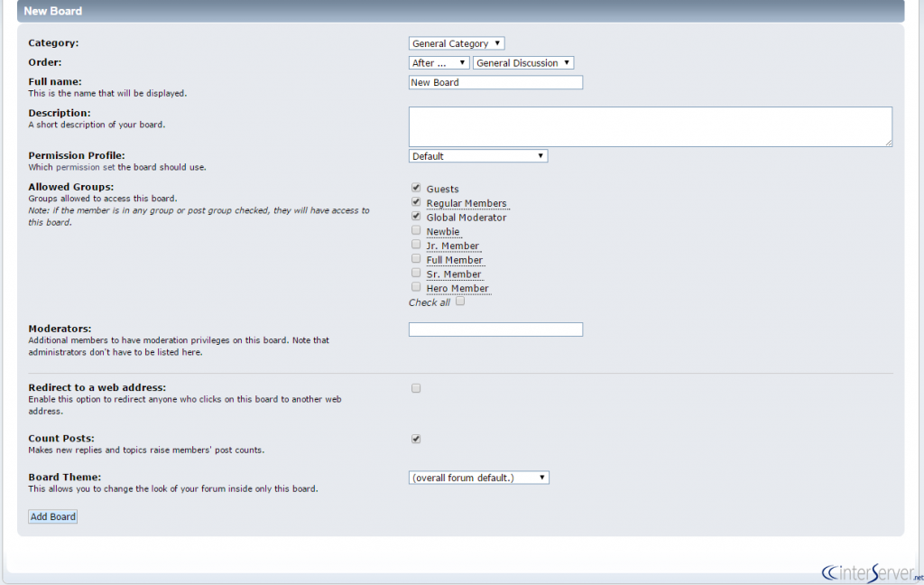Click the Add Board button
This screenshot has width=924, height=585.
53,516
